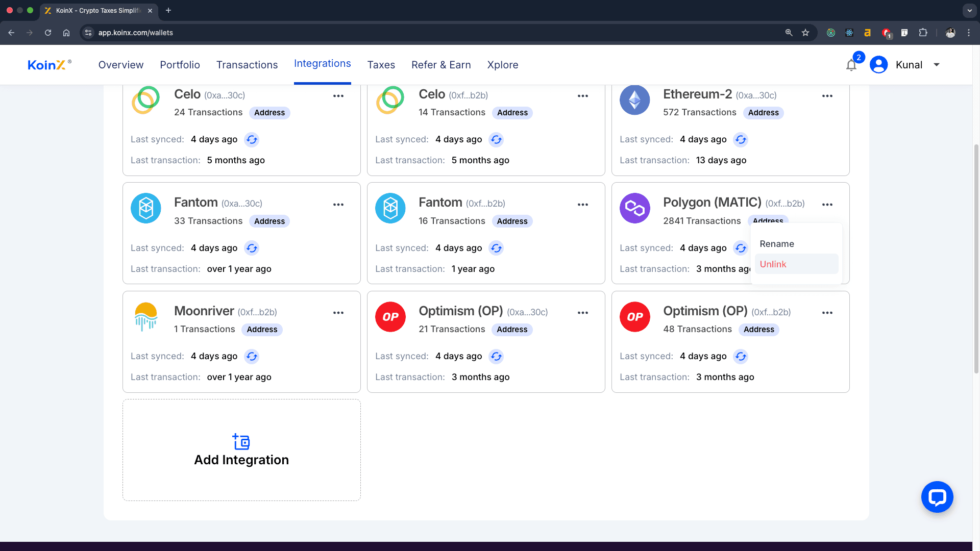This screenshot has width=980, height=551.
Task: Click the Celo (0xa...30c) logo
Action: (146, 100)
